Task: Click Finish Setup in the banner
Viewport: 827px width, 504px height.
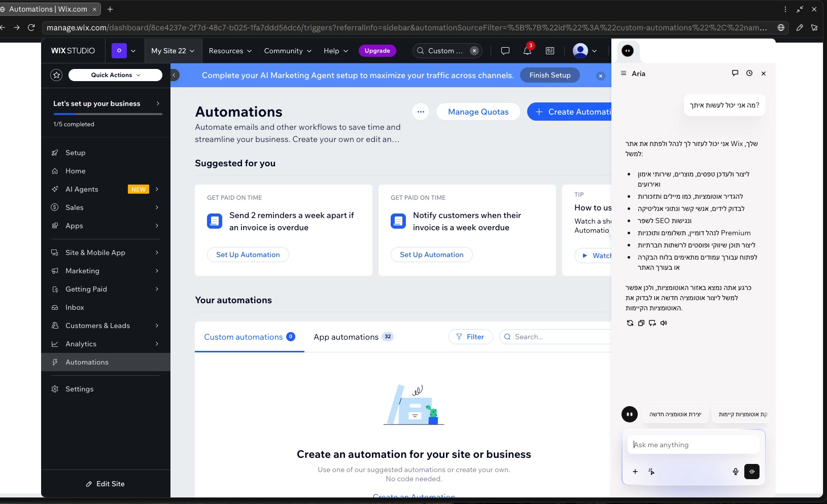Action: [x=550, y=75]
